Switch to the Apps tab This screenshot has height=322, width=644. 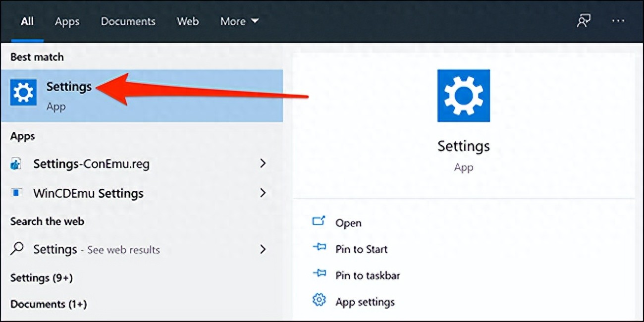(67, 21)
